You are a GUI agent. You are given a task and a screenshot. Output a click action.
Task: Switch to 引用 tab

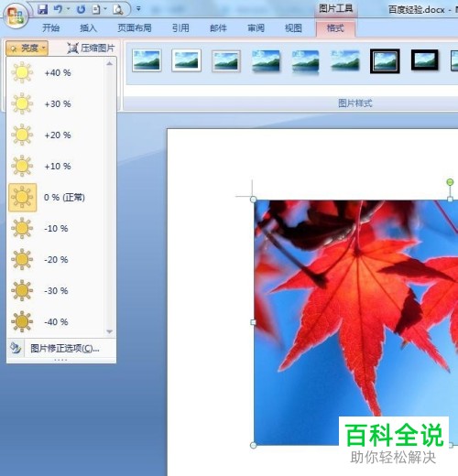[180, 28]
